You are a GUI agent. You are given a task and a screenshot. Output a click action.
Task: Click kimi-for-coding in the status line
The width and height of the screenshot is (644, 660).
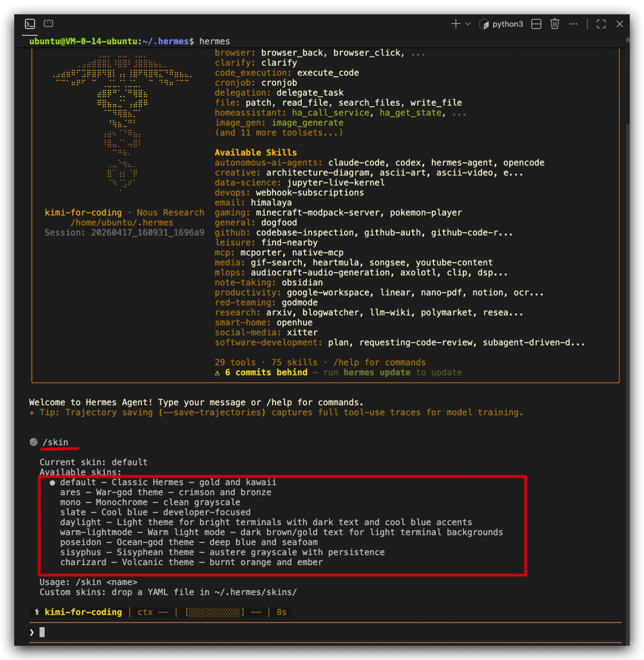coord(83,612)
